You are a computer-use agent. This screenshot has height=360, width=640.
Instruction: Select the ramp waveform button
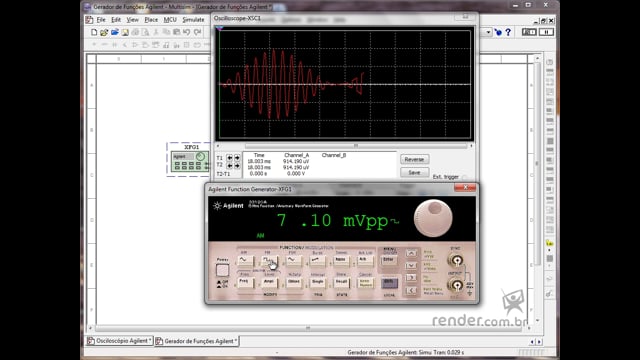tap(317, 260)
